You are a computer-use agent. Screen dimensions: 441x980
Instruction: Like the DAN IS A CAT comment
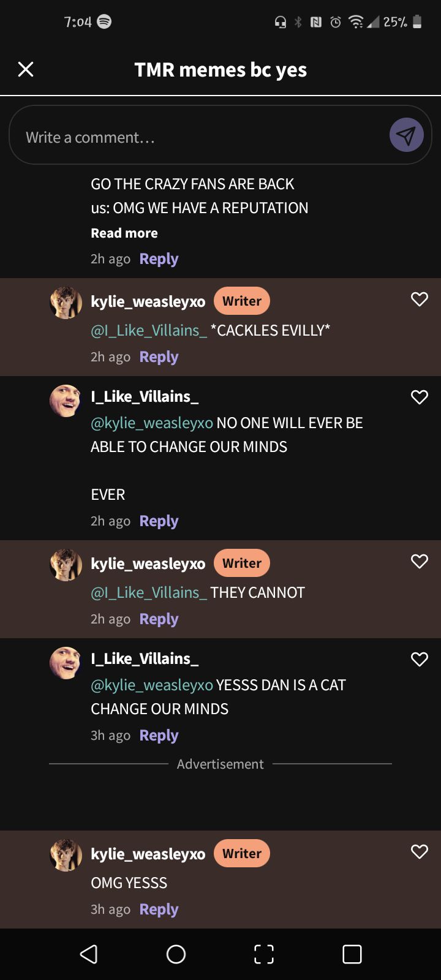click(420, 659)
